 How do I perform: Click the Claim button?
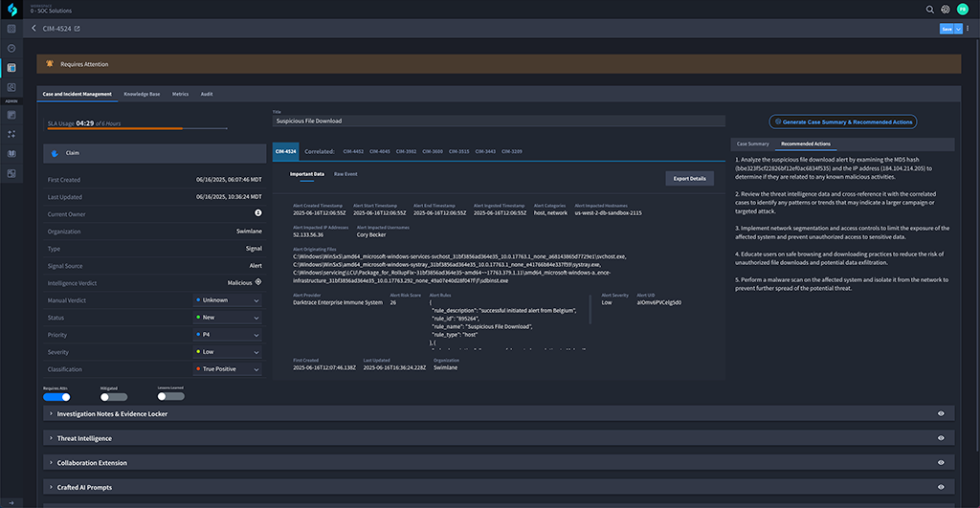[x=154, y=153]
